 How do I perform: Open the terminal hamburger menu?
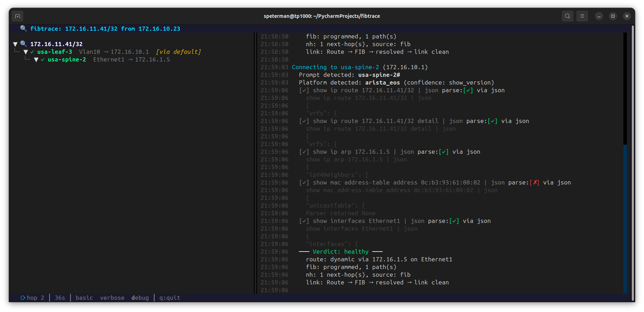point(582,16)
